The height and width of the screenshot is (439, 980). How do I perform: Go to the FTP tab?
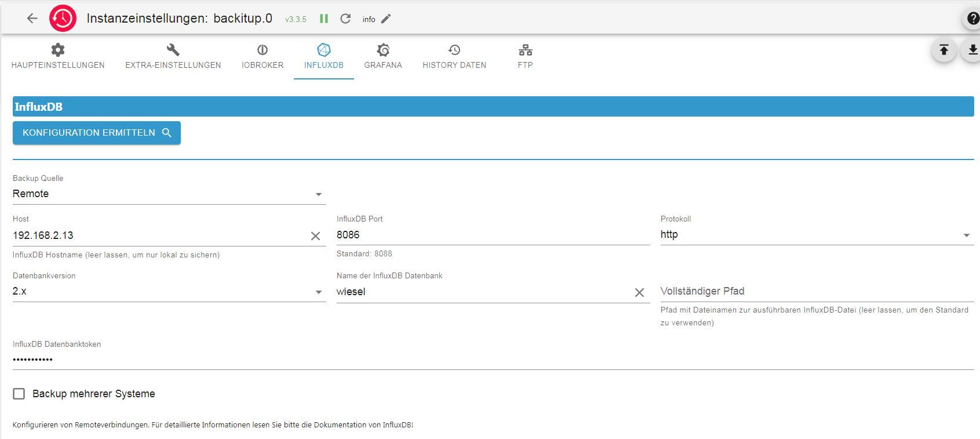525,57
